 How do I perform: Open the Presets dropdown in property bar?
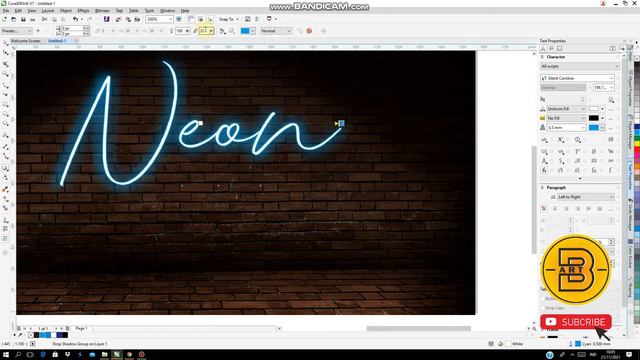click(x=16, y=31)
